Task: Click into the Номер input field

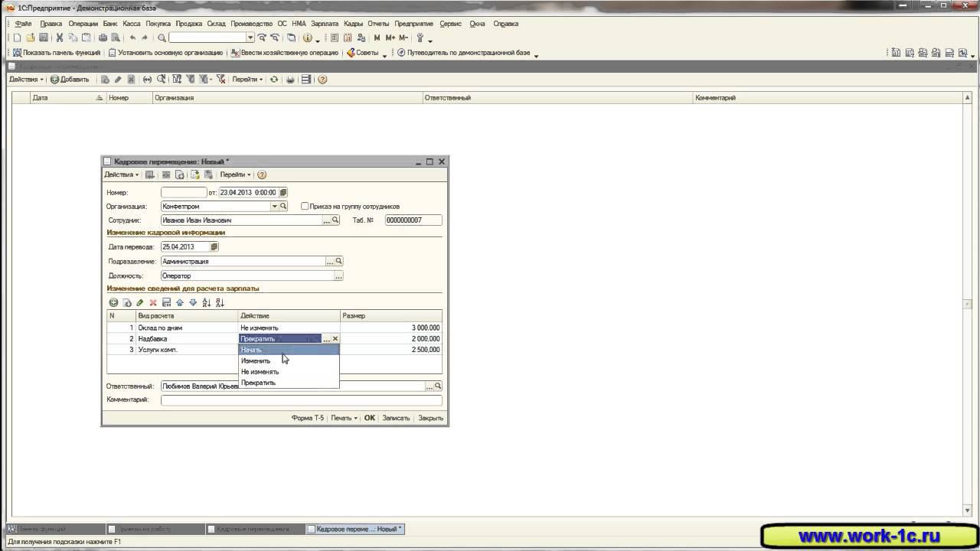Action: 184,193
